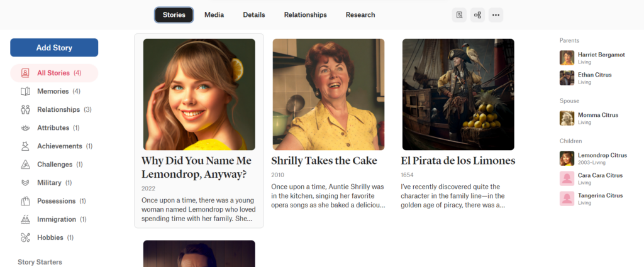The height and width of the screenshot is (267, 644).
Task: Click Tangerina Citrus's placeholder avatar
Action: click(x=567, y=199)
